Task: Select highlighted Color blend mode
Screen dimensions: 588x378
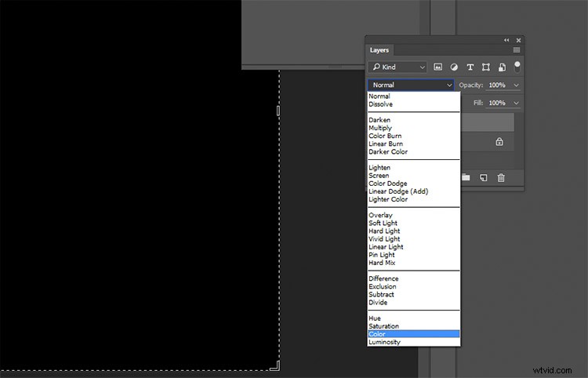Action: tap(414, 334)
